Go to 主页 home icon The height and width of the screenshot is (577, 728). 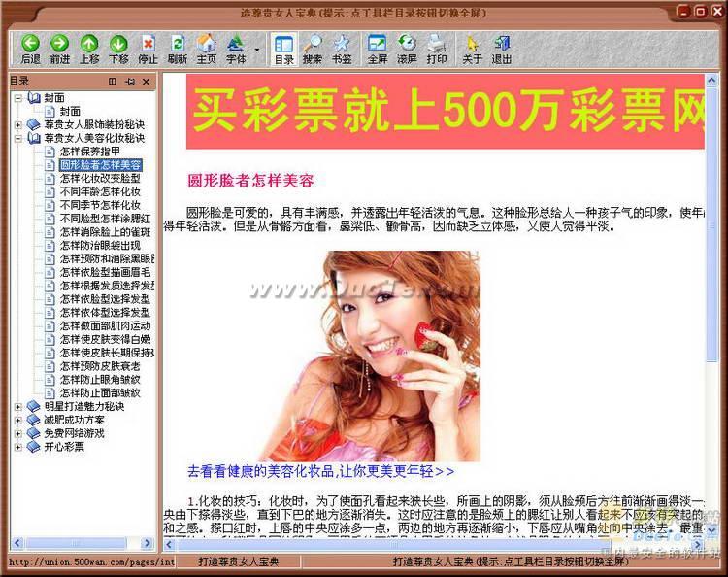(207, 44)
